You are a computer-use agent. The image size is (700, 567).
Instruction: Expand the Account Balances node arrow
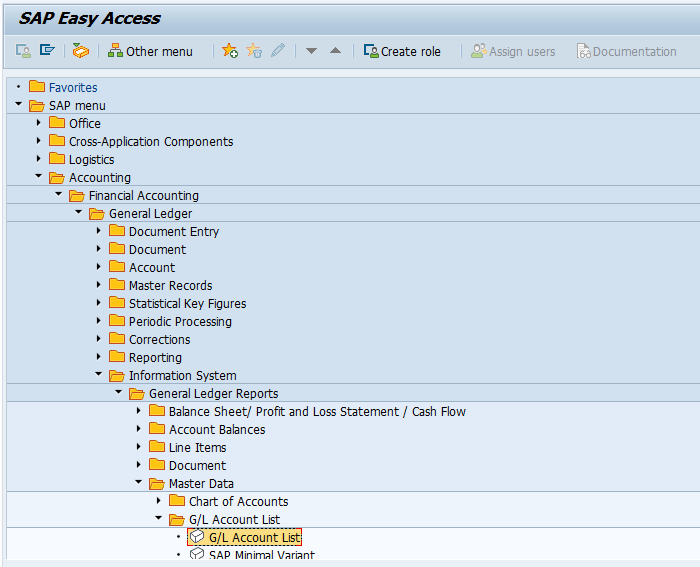point(138,429)
